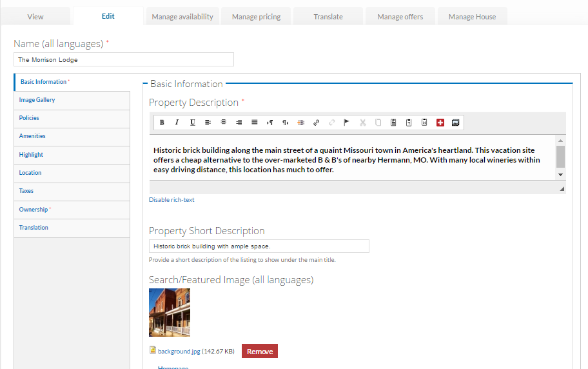Open the Image Gallery section
This screenshot has height=369, width=588.
[x=72, y=100]
